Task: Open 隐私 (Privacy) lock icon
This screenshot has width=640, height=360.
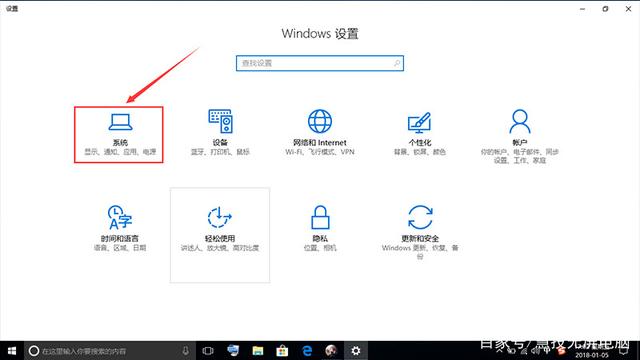Action: click(x=320, y=217)
